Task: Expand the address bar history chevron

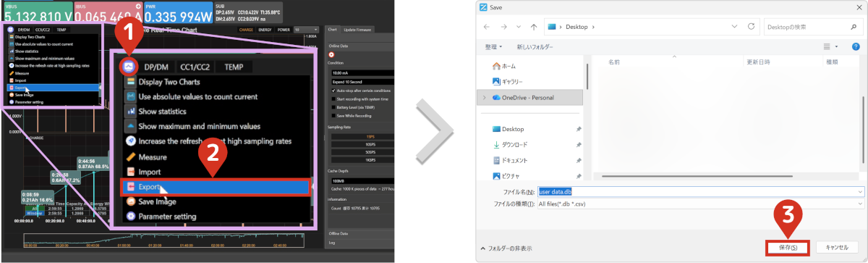Action: [735, 27]
